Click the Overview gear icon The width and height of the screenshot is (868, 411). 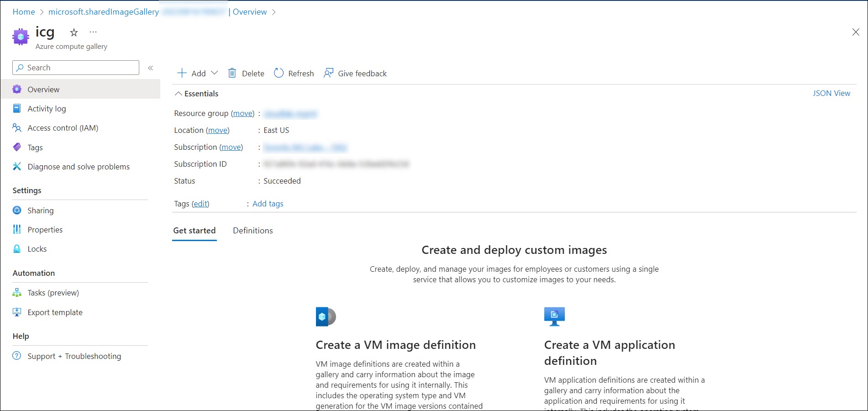tap(17, 89)
